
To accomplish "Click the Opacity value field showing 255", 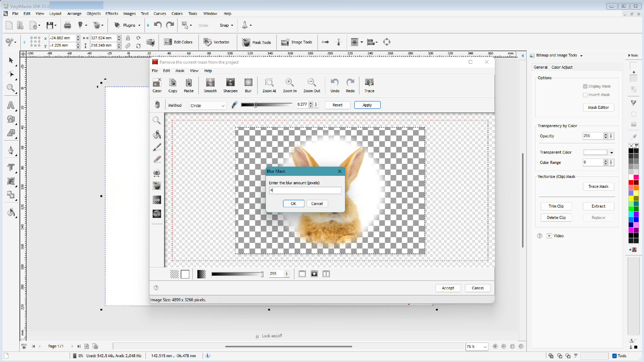I will (593, 136).
